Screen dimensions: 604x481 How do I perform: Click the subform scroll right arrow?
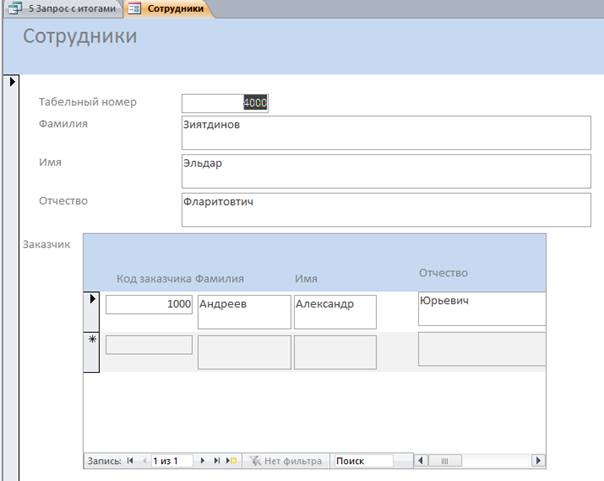coord(538,461)
